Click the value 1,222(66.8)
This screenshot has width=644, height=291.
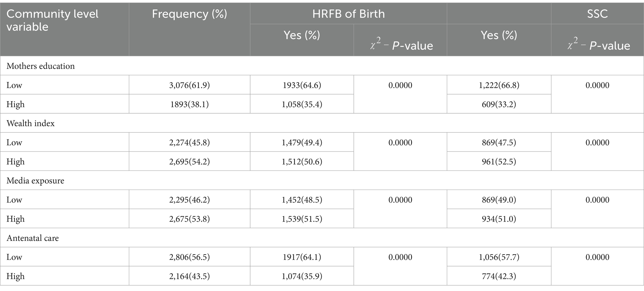coord(499,85)
